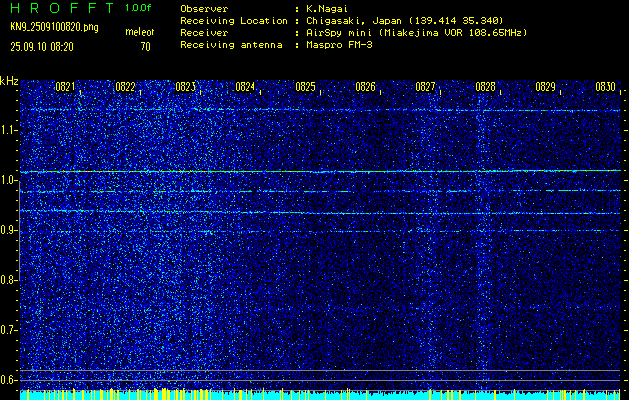Click the Receiving Location label
The image size is (629, 400).
click(x=234, y=21)
